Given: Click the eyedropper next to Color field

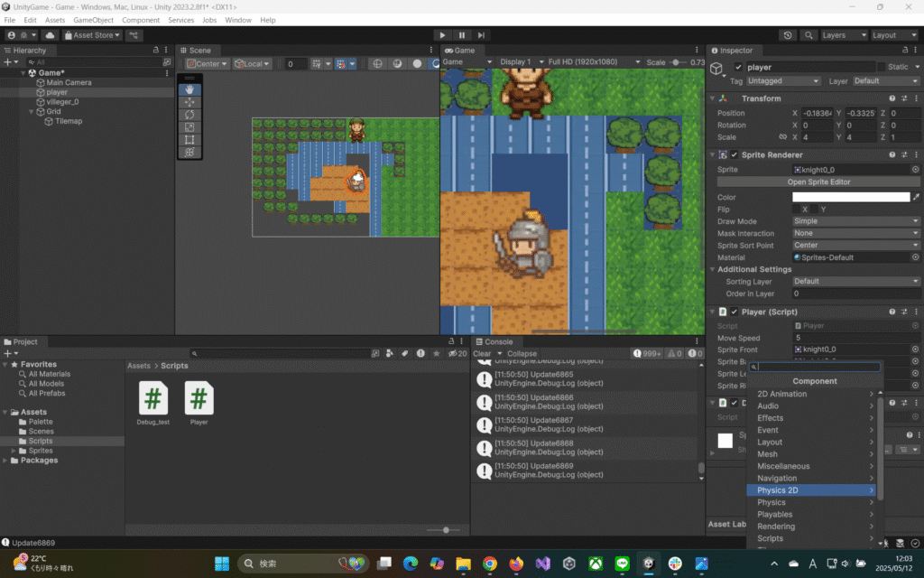Looking at the screenshot, I should tap(917, 197).
